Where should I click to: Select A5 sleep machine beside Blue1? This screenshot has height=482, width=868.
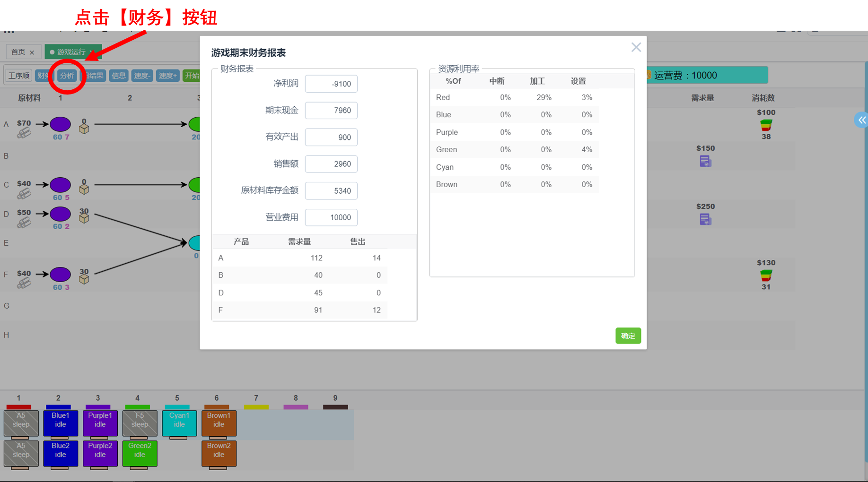pos(21,423)
